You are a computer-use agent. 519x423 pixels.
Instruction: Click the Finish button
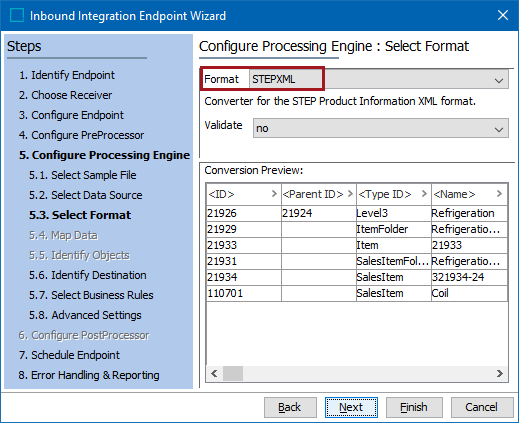click(x=414, y=407)
